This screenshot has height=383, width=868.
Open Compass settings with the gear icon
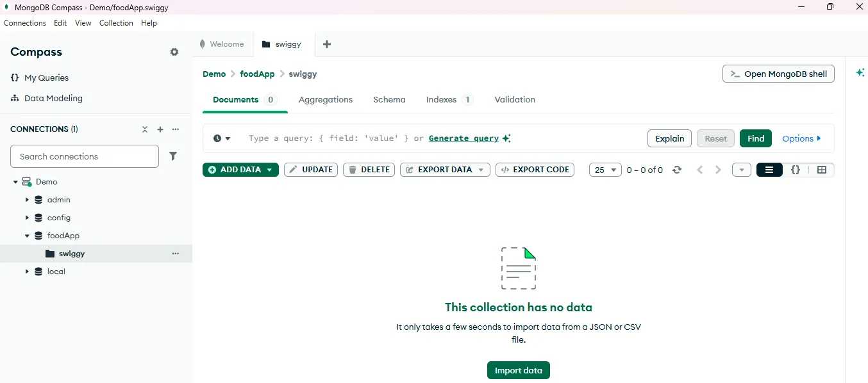pyautogui.click(x=174, y=52)
